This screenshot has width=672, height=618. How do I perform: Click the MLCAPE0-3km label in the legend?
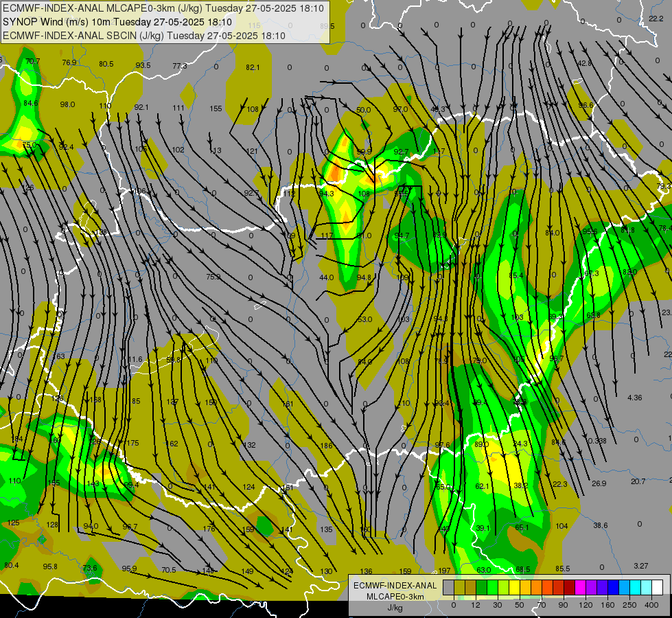(395, 597)
